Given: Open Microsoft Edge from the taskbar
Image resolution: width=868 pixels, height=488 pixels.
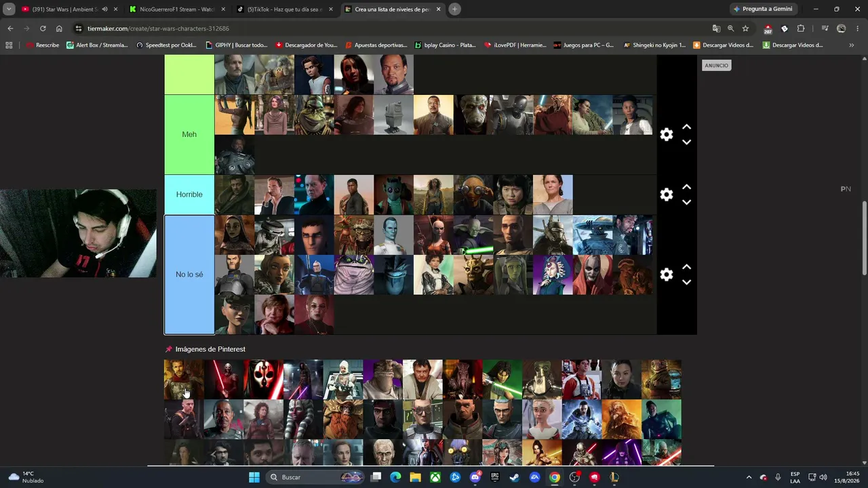Looking at the screenshot, I should (395, 477).
